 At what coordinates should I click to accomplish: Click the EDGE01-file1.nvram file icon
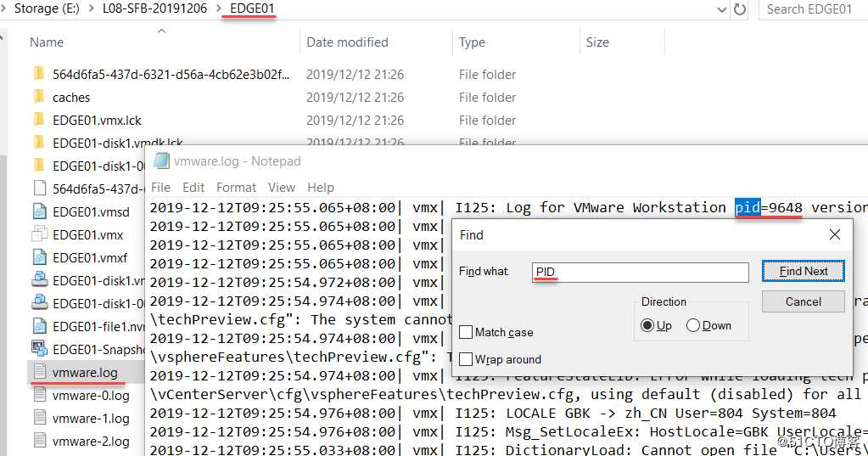(39, 326)
